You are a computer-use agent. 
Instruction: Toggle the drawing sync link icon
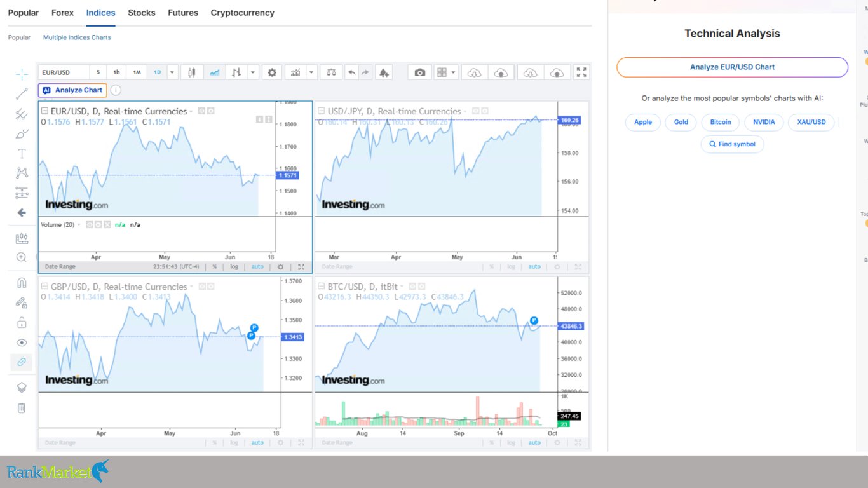point(22,362)
